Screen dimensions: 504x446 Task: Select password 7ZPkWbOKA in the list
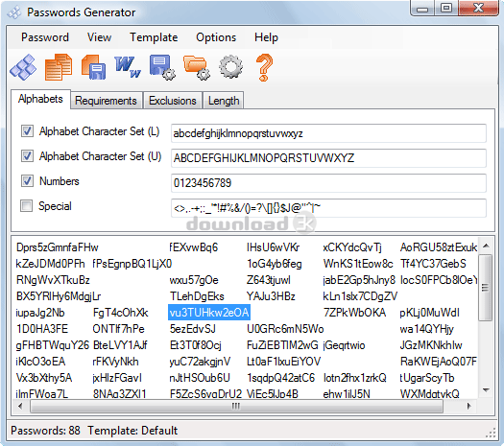pos(354,313)
